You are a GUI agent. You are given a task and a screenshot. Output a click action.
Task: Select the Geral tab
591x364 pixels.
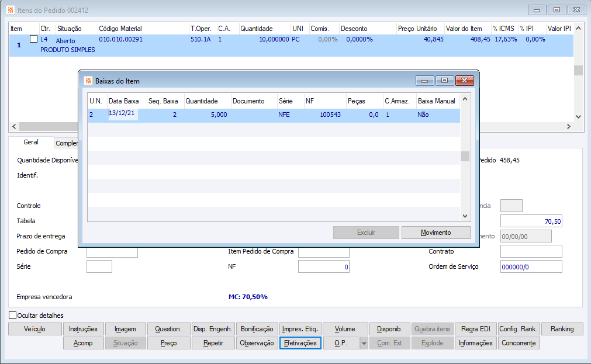31,142
